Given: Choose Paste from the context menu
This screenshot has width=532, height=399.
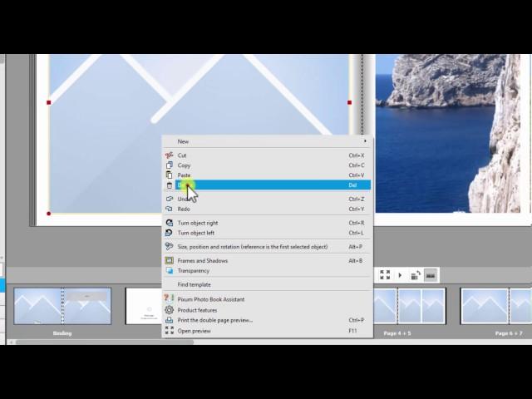Looking at the screenshot, I should 268,175.
